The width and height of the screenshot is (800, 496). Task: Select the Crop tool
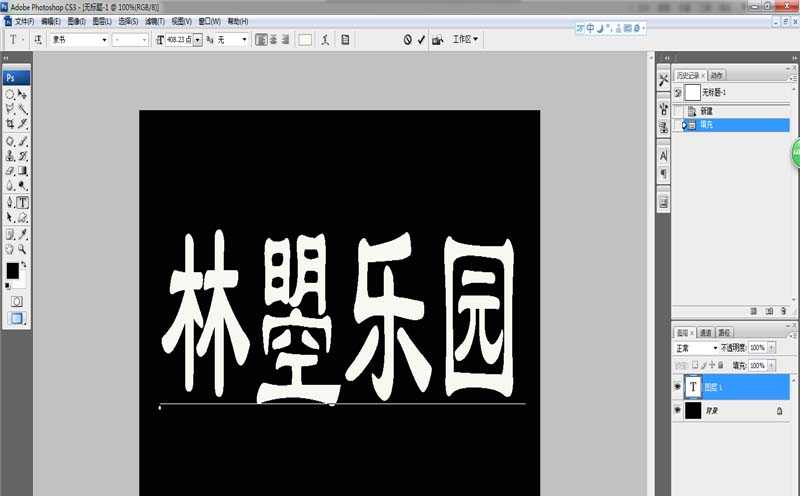pyautogui.click(x=10, y=123)
